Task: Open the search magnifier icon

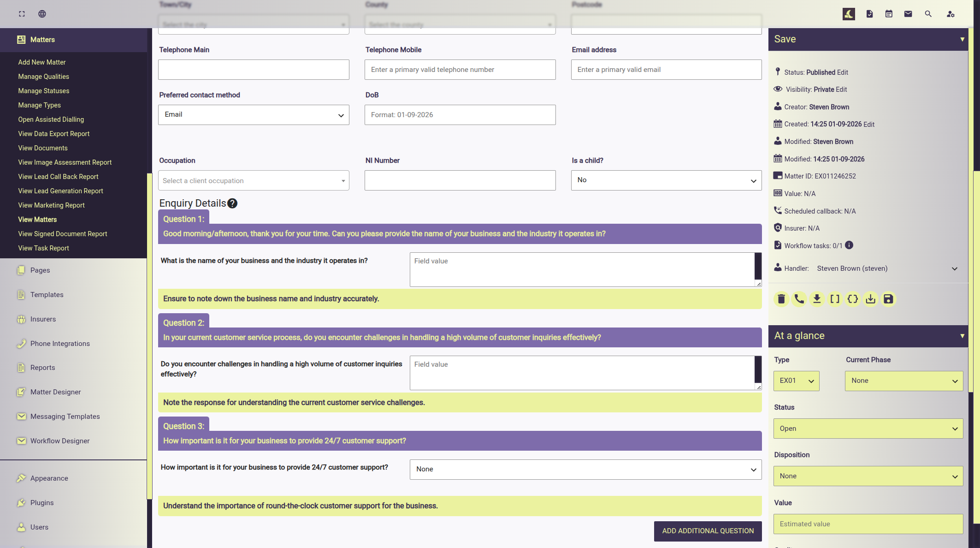Action: click(x=928, y=14)
